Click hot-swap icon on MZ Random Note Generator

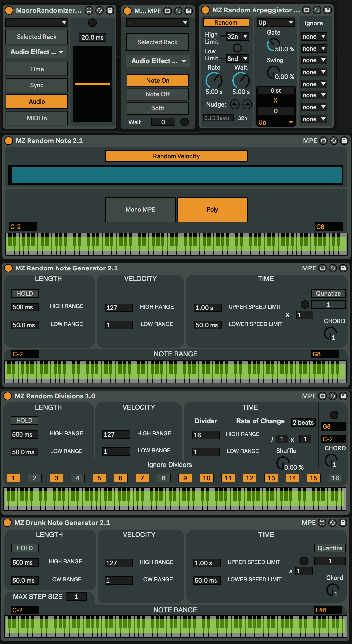tap(333, 268)
